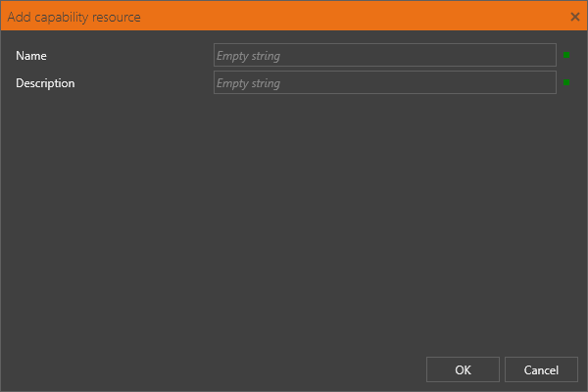Click the Empty string placeholder in Name
The image size is (588, 392).
point(248,56)
